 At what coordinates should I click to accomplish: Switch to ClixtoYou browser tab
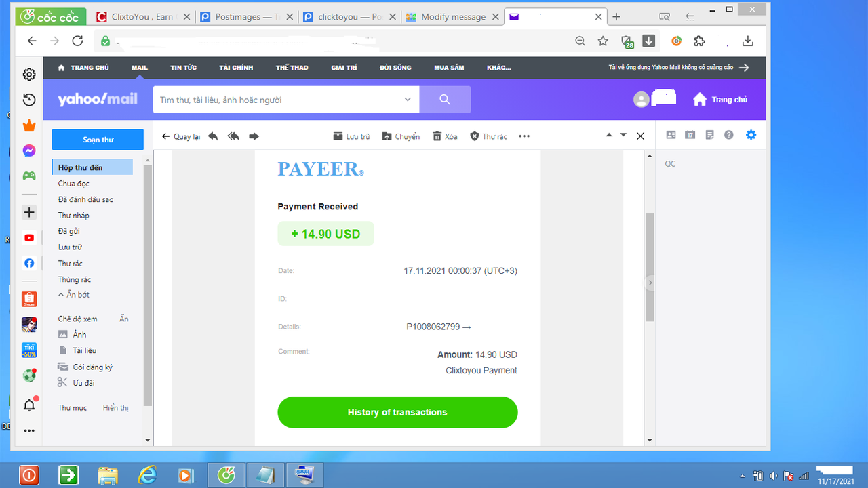[x=142, y=17]
